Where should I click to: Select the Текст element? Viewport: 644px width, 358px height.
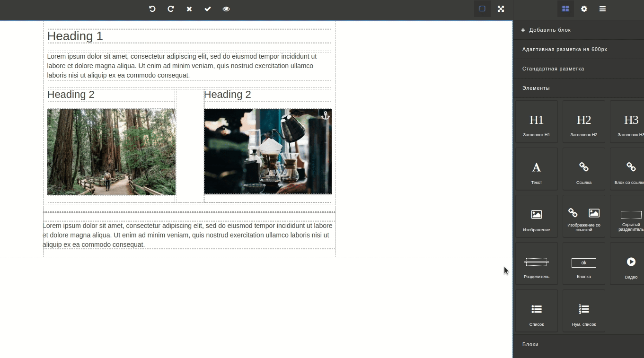pyautogui.click(x=537, y=169)
